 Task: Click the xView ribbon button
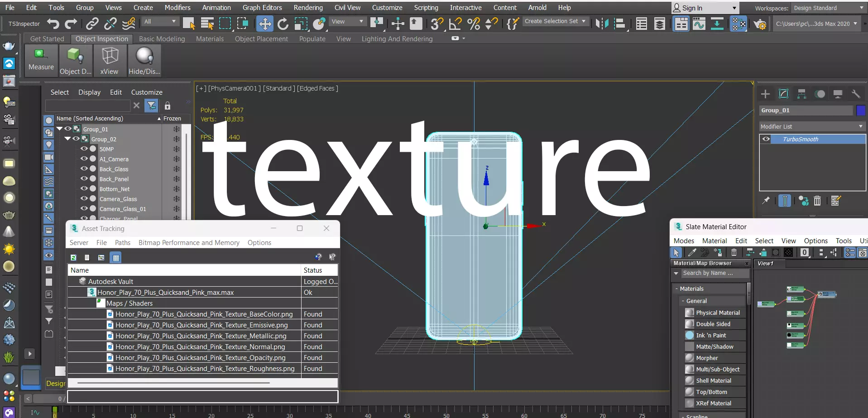pyautogui.click(x=109, y=60)
